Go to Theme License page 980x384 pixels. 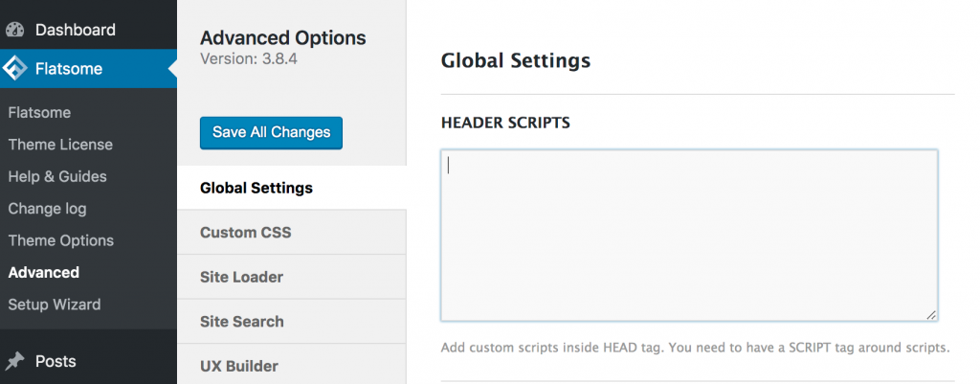(60, 145)
